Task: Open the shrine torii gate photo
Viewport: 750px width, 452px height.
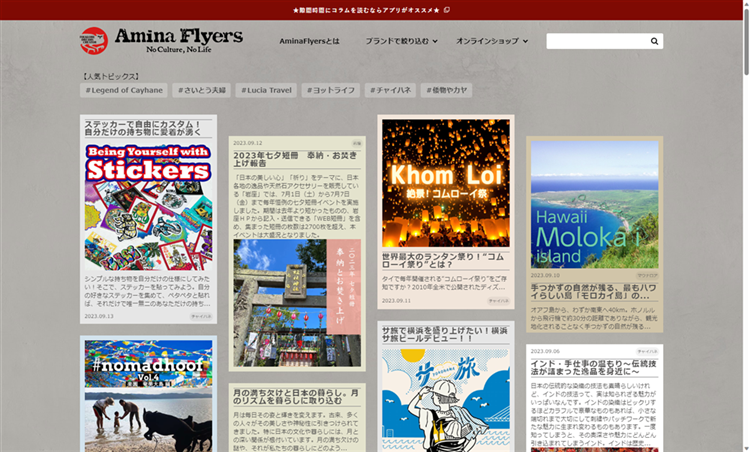Action: 297,303
